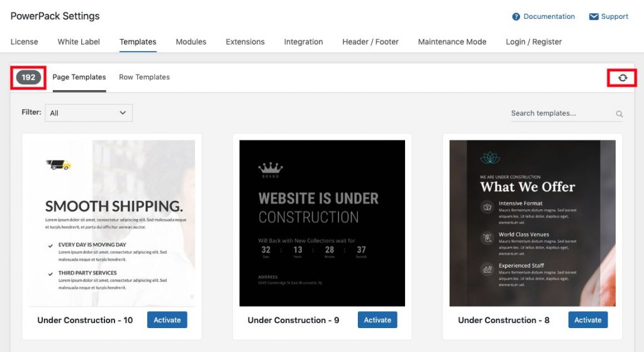Activate Under Construction - 9 template

(x=377, y=320)
